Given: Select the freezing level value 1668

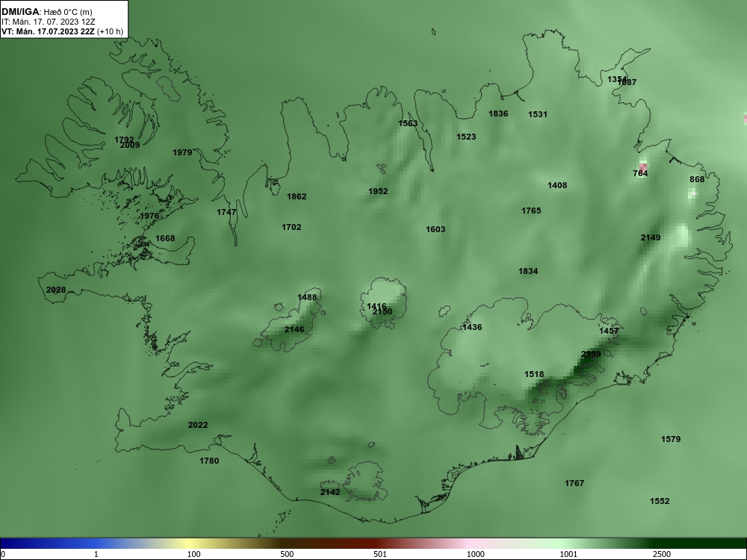Looking at the screenshot, I should (x=165, y=238).
